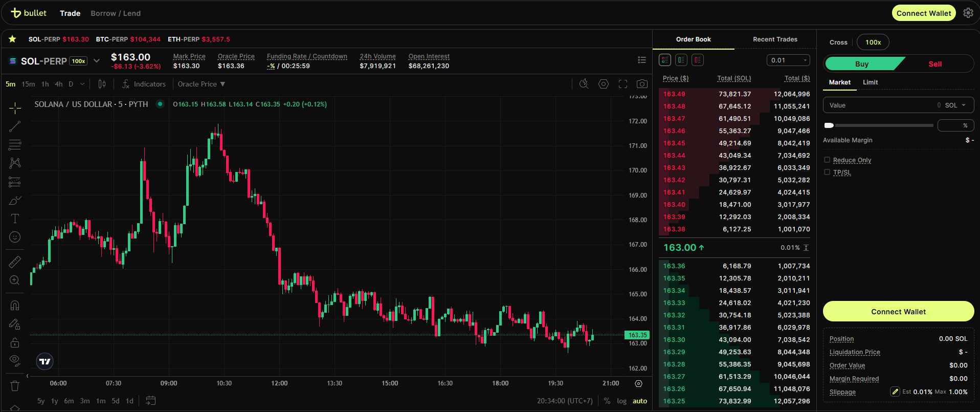The image size is (980, 412).
Task: Select the Order Book tab
Action: tap(694, 39)
